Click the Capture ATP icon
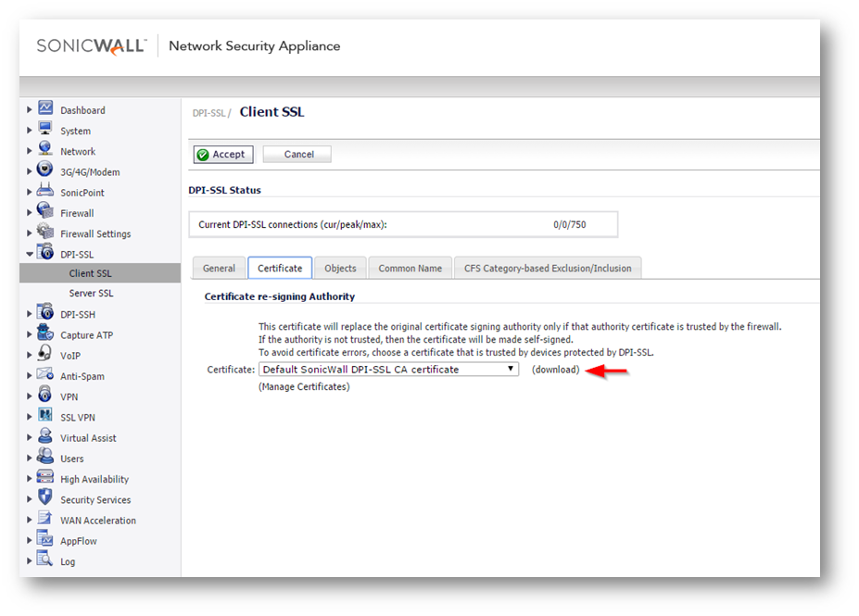This screenshot has width=859, height=616. coord(45,333)
